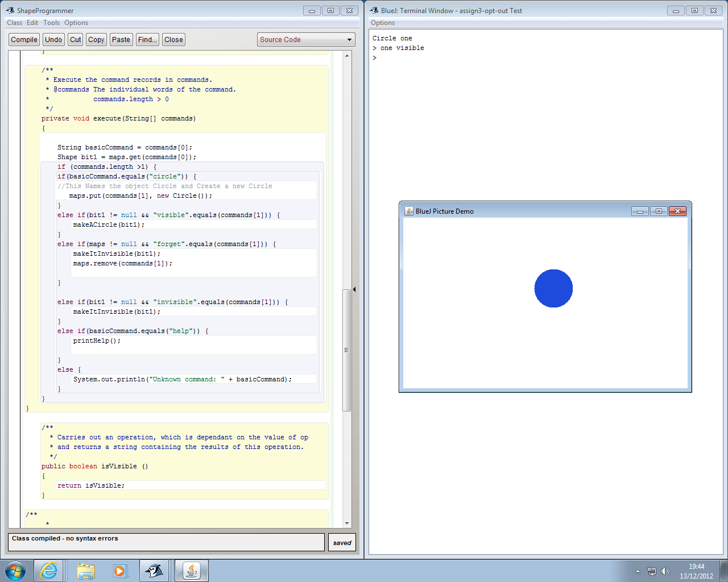Open the Find dialog
This screenshot has width=728, height=582.
pos(147,39)
